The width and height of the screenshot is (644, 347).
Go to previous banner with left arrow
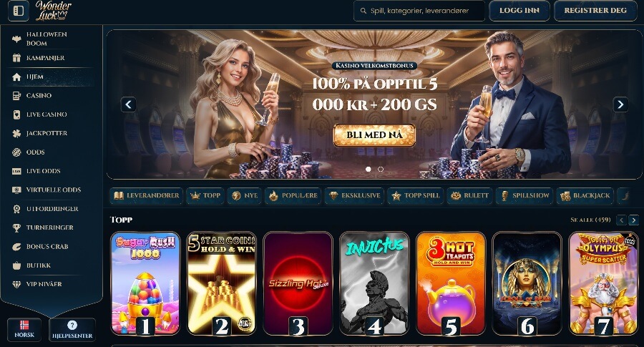(x=129, y=104)
